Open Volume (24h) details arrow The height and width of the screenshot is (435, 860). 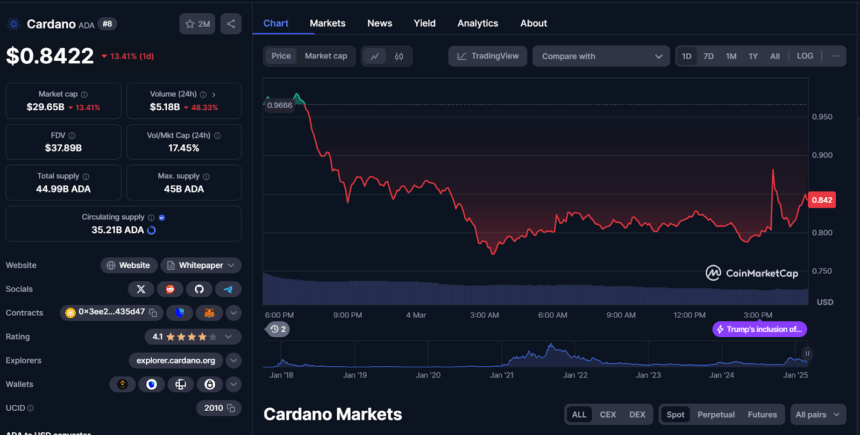pos(214,94)
